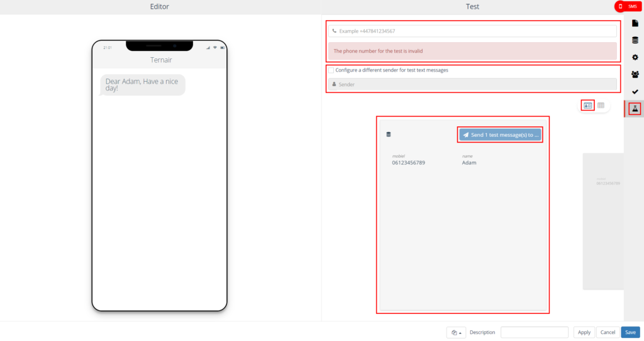Open the database icon in right sidebar

(x=635, y=40)
